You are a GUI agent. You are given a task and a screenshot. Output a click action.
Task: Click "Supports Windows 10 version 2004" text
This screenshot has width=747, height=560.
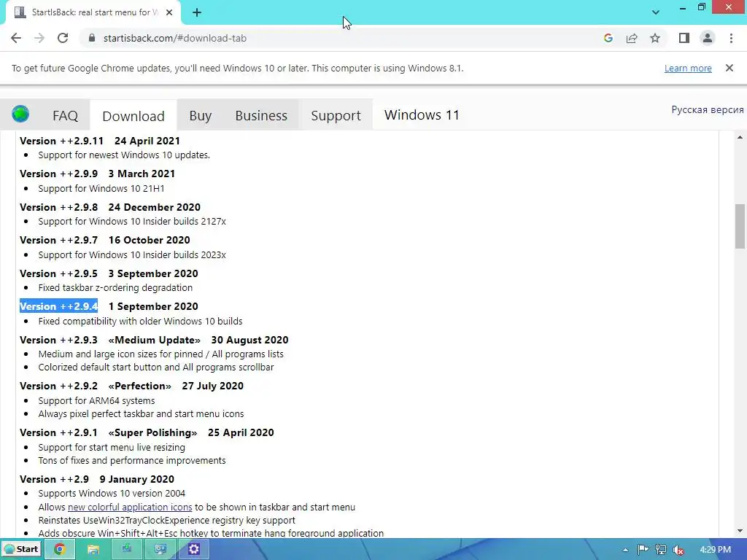(112, 494)
